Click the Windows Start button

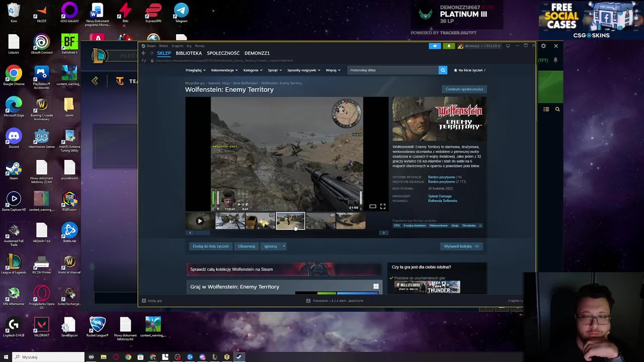[x=6, y=357]
